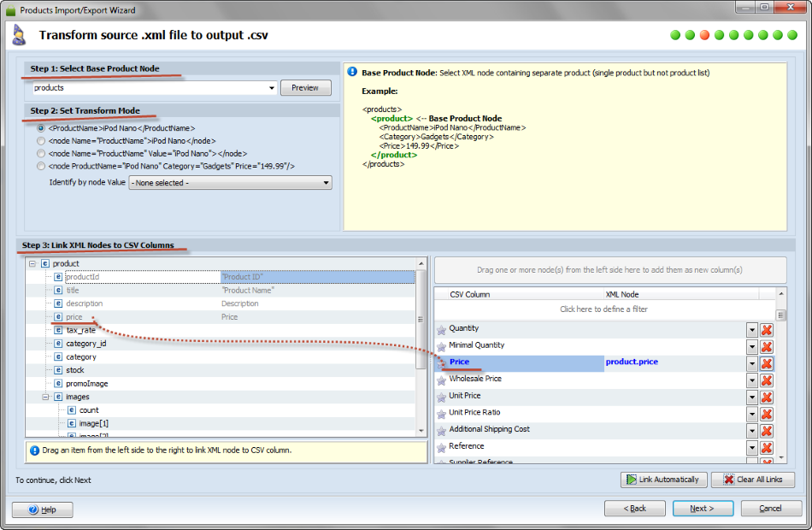Select the description node in tree
The width and height of the screenshot is (812, 530).
(x=85, y=303)
